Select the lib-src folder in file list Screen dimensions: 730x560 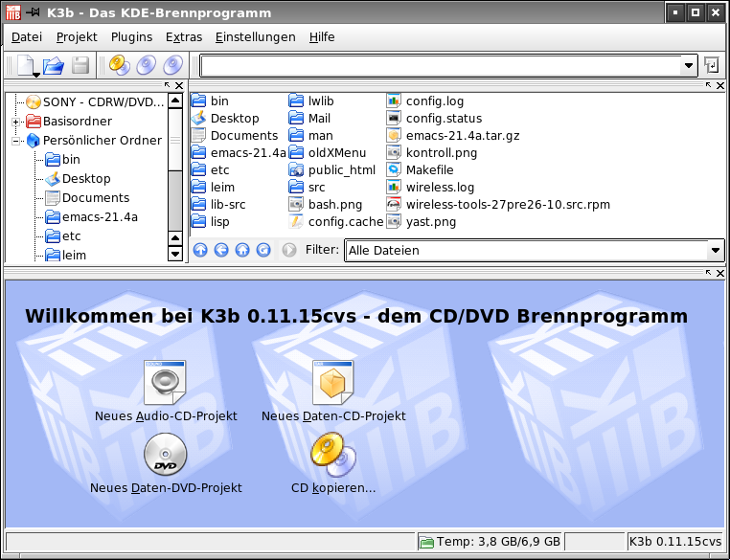pyautogui.click(x=218, y=204)
